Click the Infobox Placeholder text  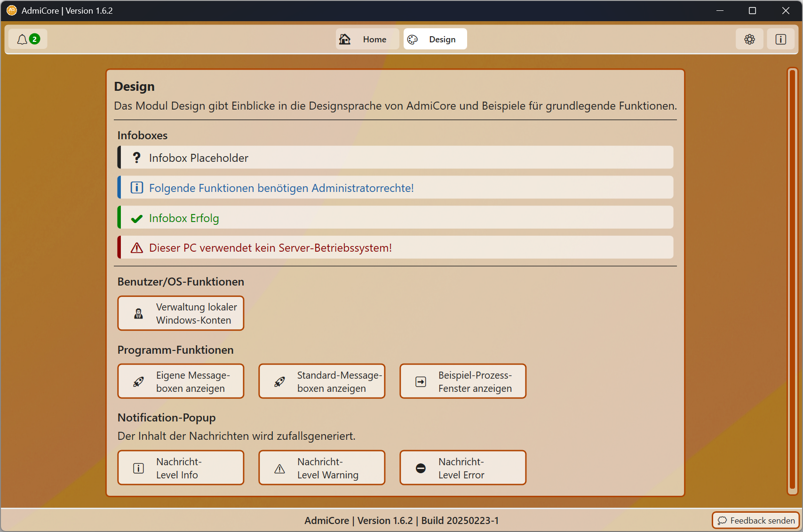(x=199, y=158)
